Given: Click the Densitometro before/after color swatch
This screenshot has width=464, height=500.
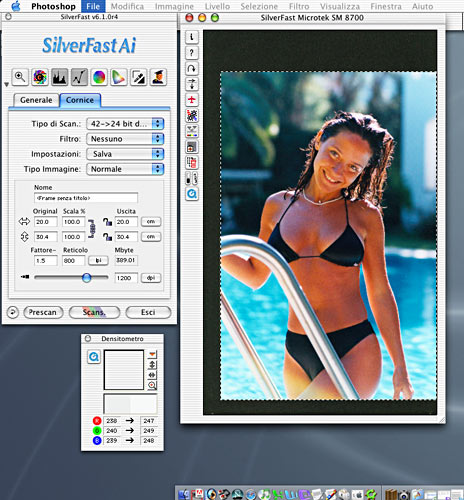Looking at the screenshot, I should pyautogui.click(x=130, y=403).
